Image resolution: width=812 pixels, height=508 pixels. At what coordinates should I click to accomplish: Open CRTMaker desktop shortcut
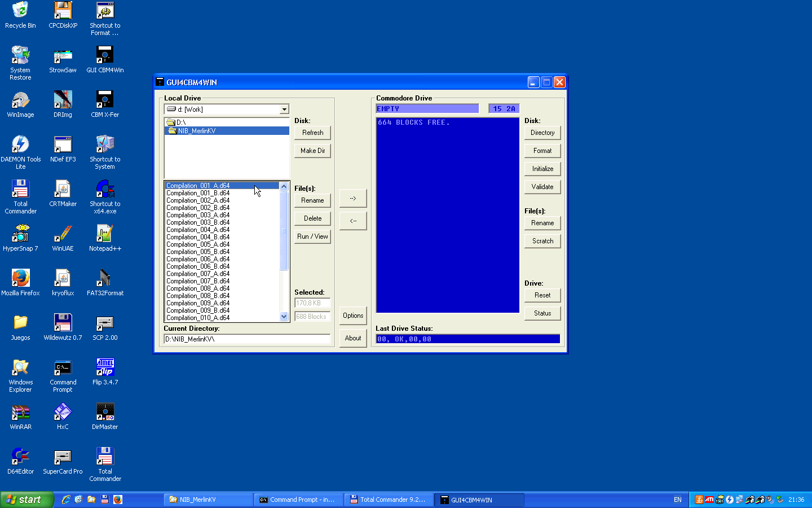63,194
